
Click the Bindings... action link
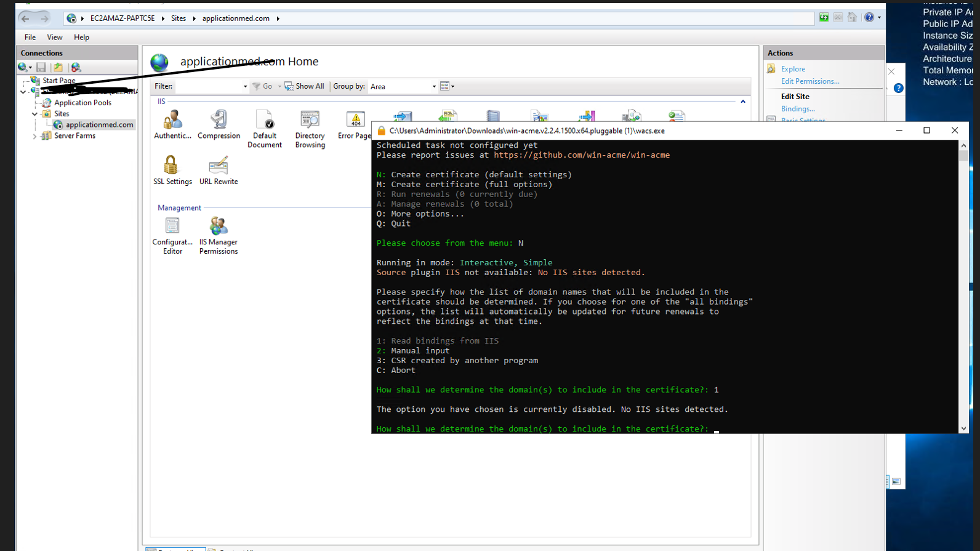click(x=798, y=109)
